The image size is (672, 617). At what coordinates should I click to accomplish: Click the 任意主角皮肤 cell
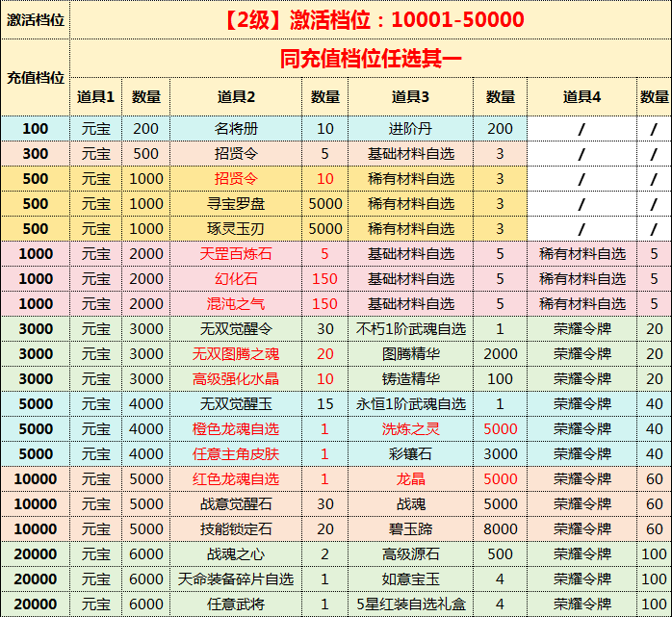(x=236, y=454)
